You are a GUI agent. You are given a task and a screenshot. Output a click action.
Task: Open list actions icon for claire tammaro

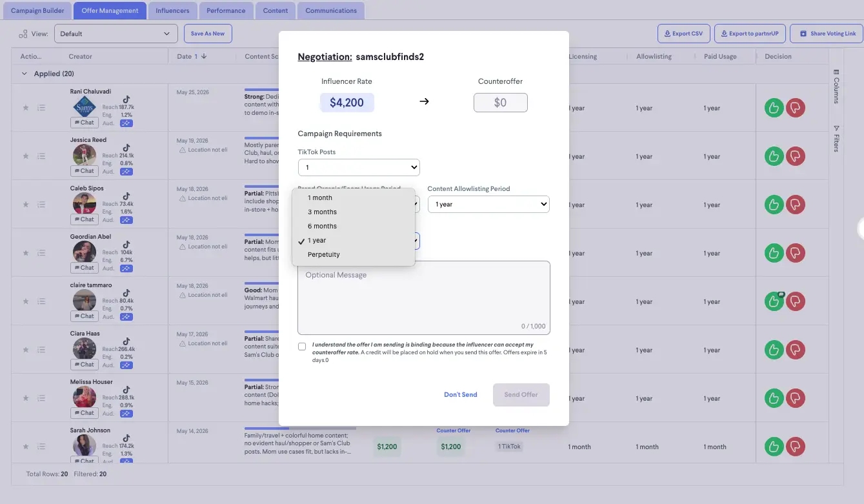(41, 301)
